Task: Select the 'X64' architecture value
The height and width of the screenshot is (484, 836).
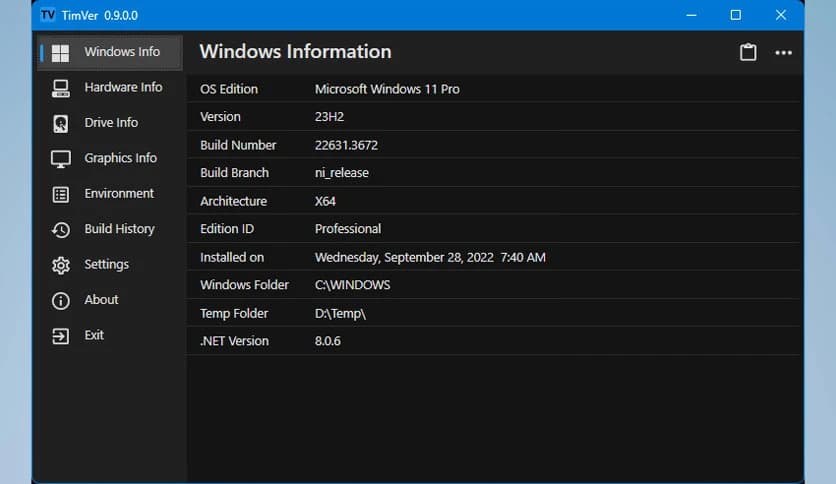Action: (x=325, y=201)
